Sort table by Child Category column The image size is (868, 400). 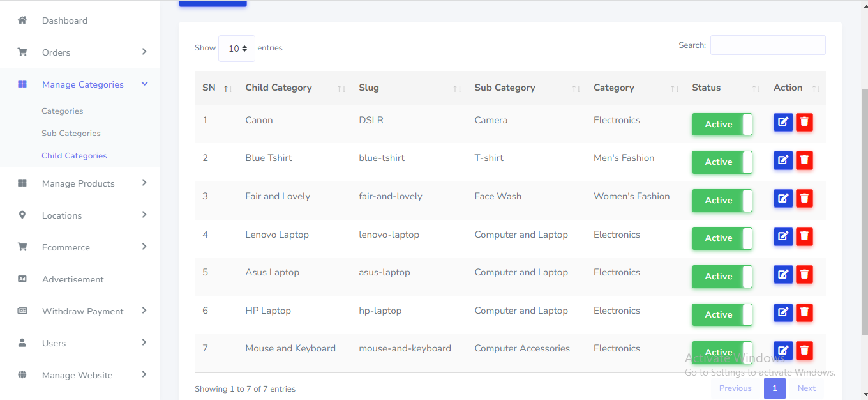(279, 88)
